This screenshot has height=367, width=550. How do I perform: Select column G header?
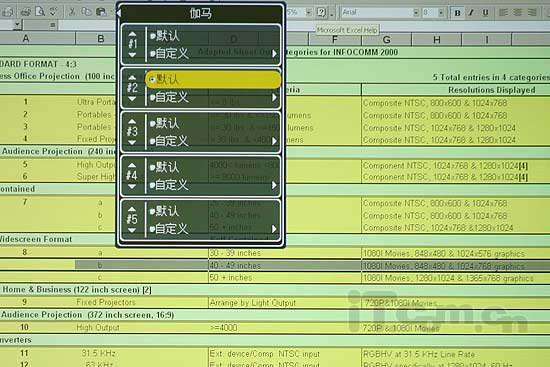point(386,40)
